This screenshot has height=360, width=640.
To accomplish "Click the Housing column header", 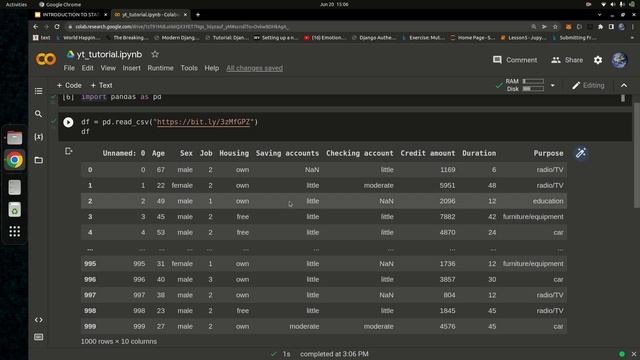I will (234, 153).
